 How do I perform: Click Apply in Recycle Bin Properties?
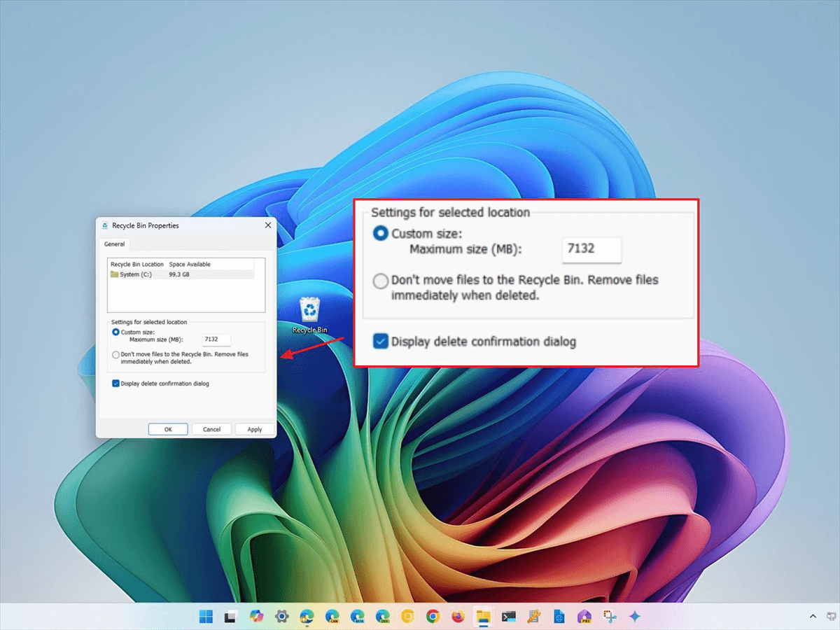(255, 429)
